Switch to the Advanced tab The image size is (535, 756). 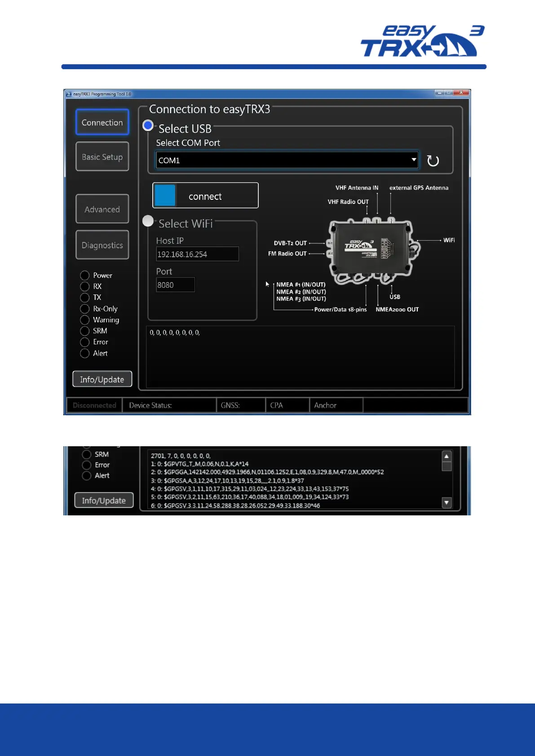(102, 209)
